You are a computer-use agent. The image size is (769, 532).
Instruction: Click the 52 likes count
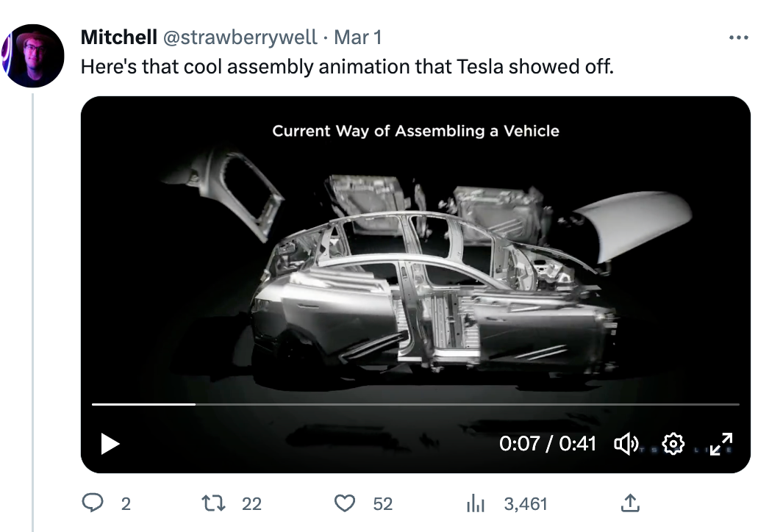(381, 504)
